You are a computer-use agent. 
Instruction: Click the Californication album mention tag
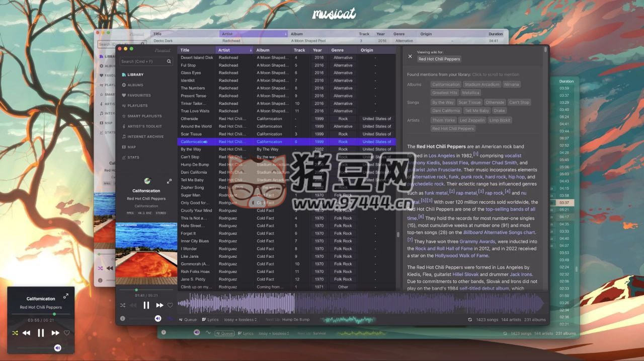click(x=446, y=84)
